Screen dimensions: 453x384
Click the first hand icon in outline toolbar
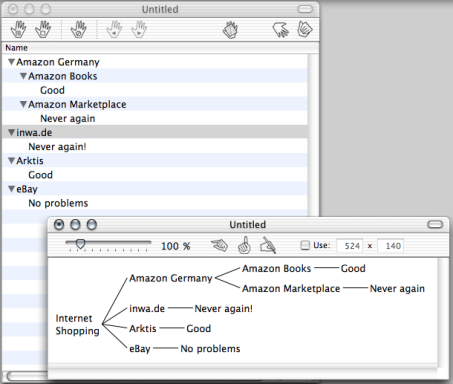(x=18, y=29)
